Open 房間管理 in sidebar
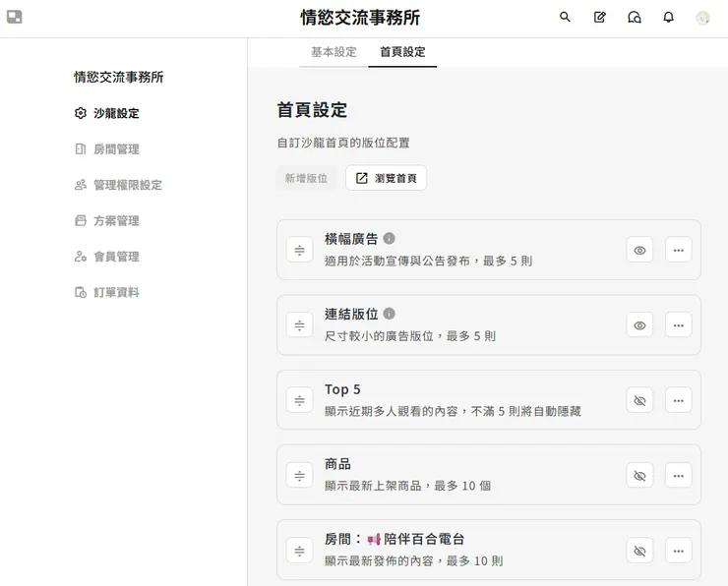 [107, 148]
